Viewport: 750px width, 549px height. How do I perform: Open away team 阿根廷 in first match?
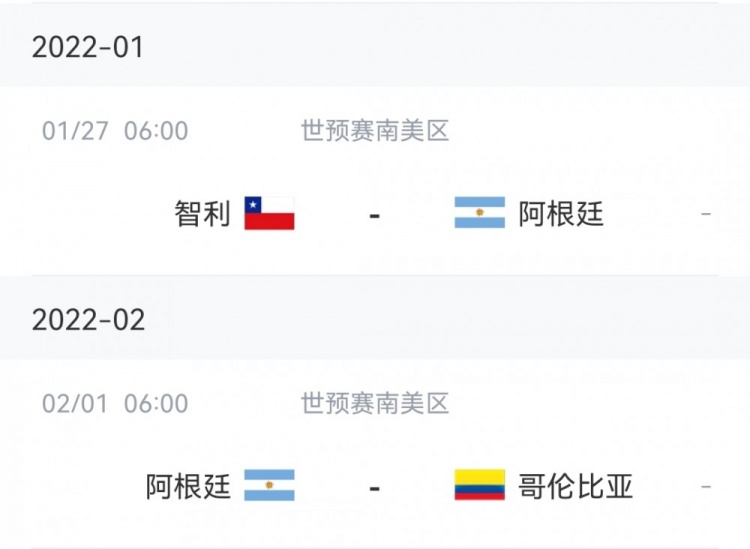tap(561, 213)
